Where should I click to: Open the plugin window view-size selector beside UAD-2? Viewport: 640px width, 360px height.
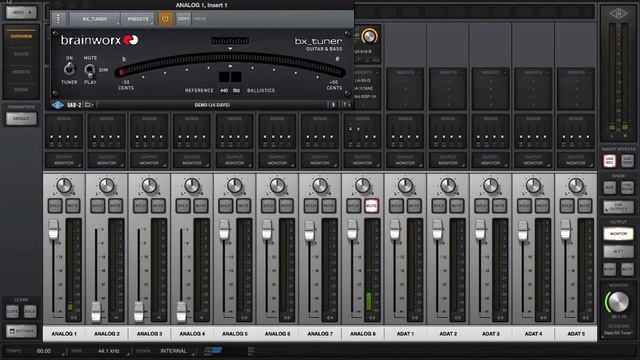(x=89, y=105)
